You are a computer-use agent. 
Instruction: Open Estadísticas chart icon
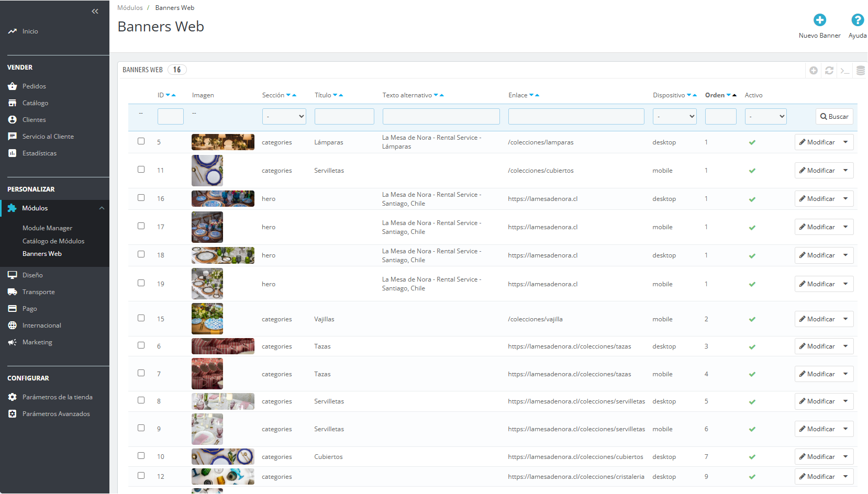(x=13, y=153)
